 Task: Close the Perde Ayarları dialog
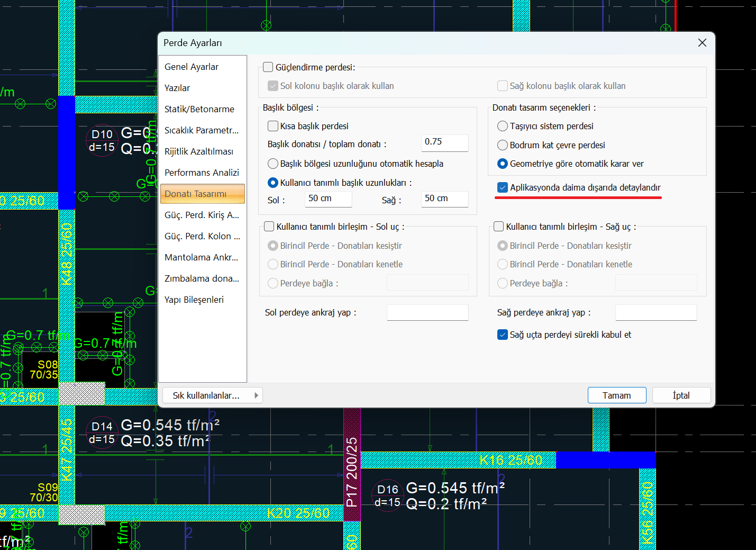click(702, 43)
